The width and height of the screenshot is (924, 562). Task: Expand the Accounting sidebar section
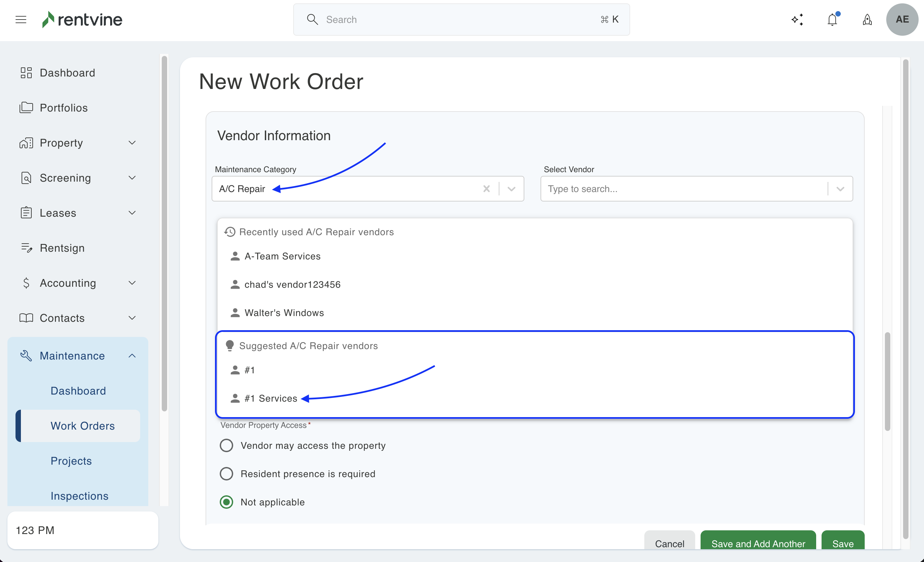[132, 283]
